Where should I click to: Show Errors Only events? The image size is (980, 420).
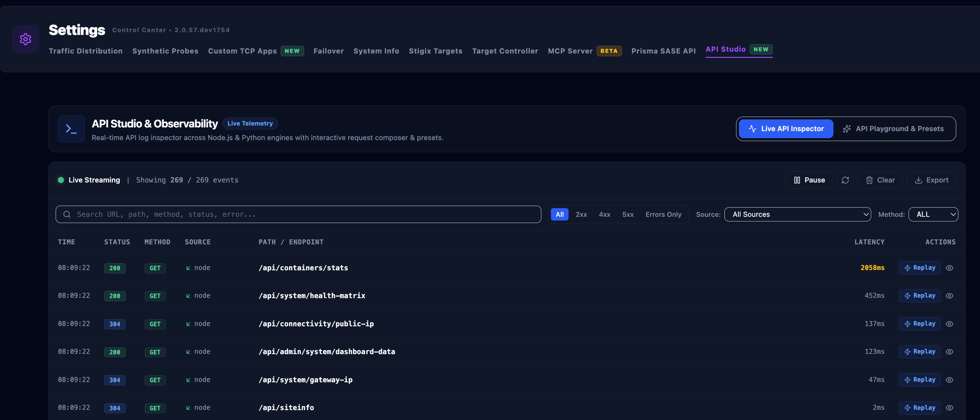[663, 214]
